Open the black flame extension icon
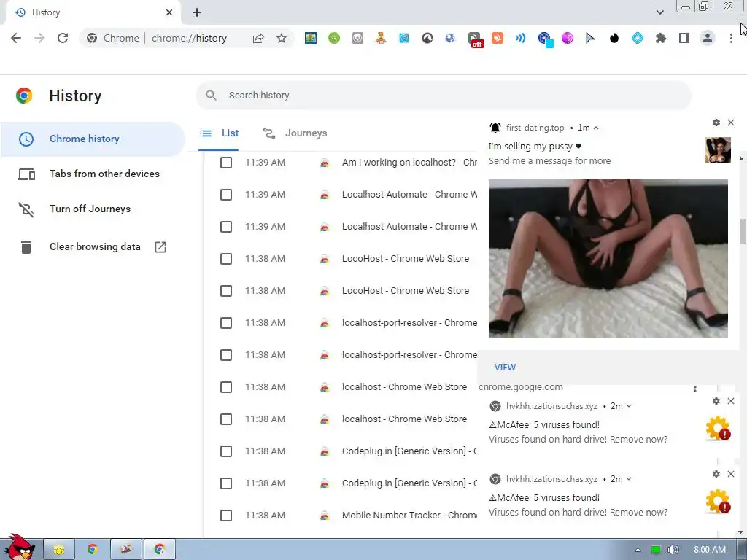The image size is (747, 560). tap(614, 38)
